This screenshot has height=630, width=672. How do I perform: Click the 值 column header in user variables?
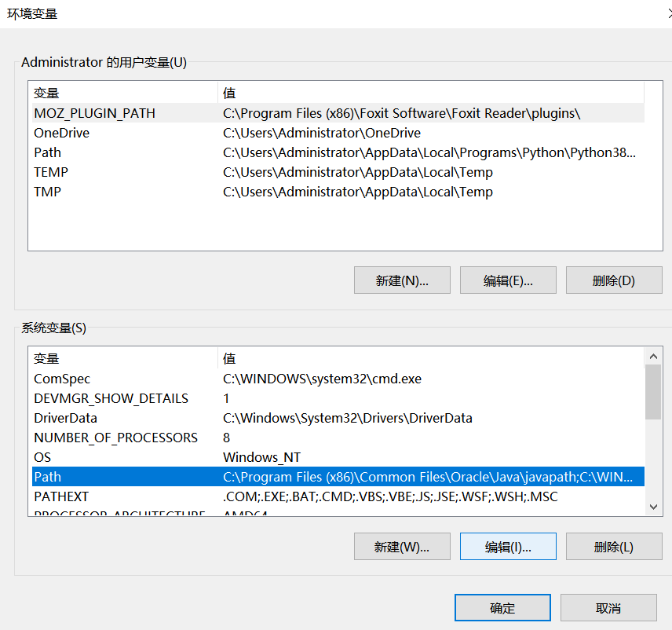(x=431, y=93)
